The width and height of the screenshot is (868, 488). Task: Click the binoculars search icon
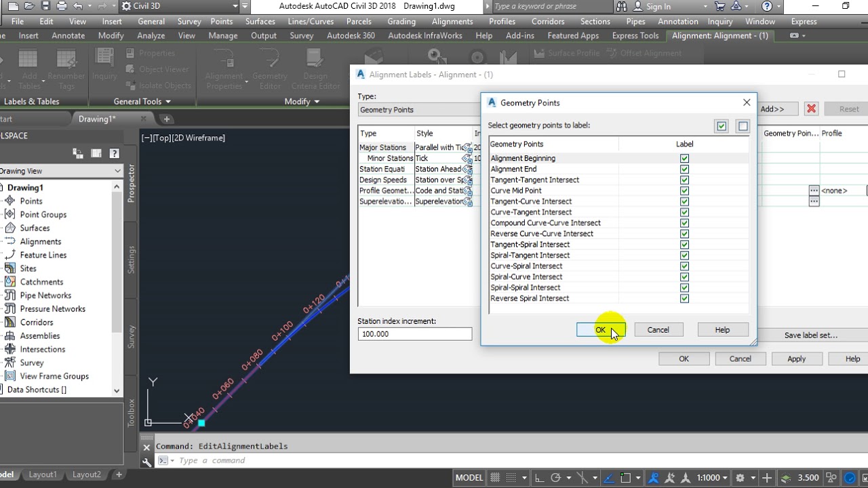[623, 6]
